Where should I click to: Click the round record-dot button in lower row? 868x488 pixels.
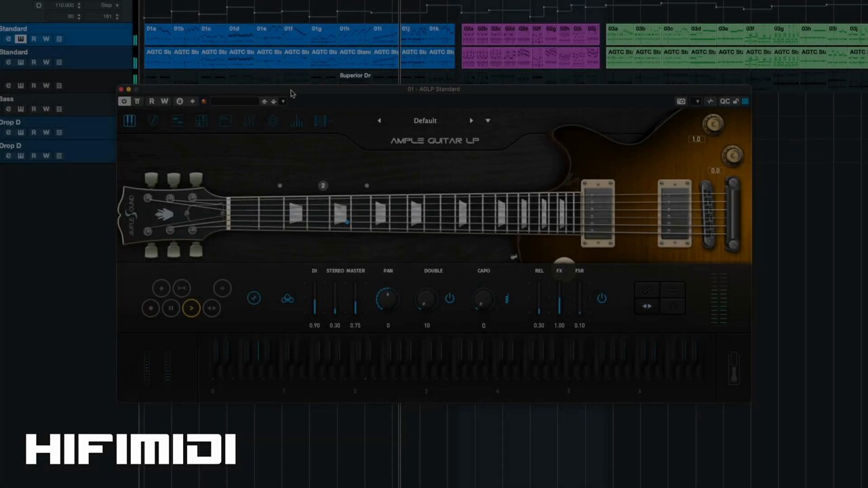click(x=151, y=308)
